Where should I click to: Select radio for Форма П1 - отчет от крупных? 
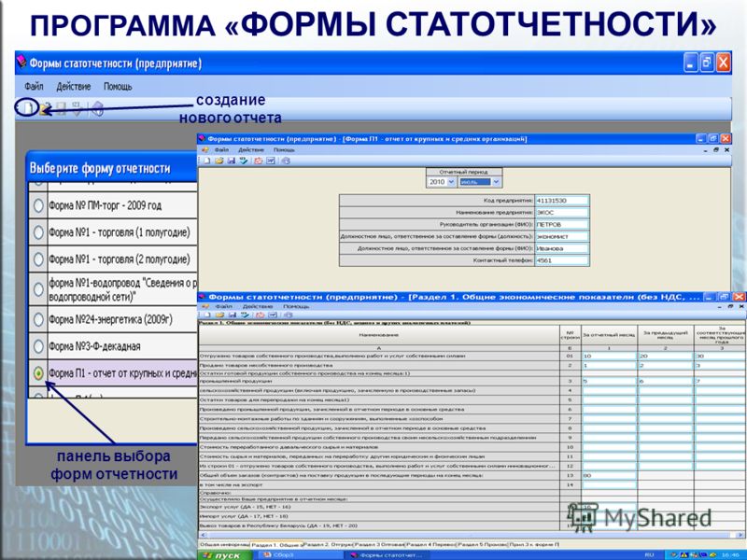tap(38, 373)
